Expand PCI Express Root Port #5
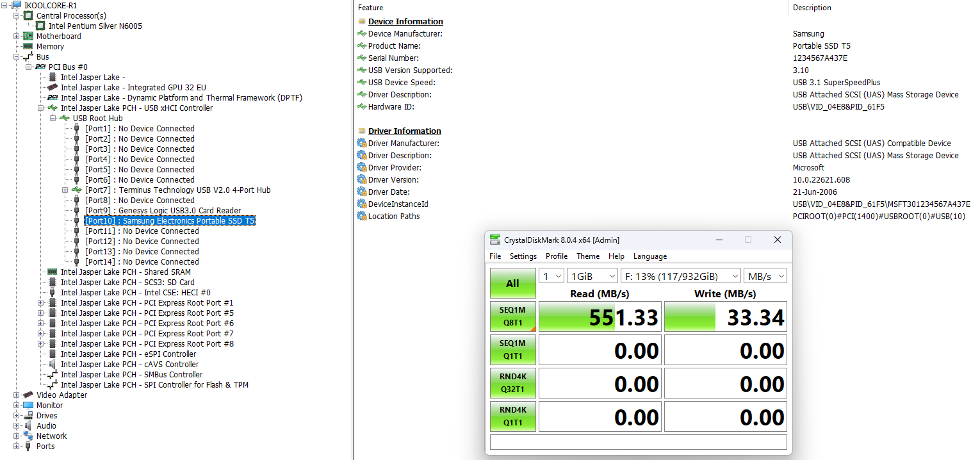 41,313
